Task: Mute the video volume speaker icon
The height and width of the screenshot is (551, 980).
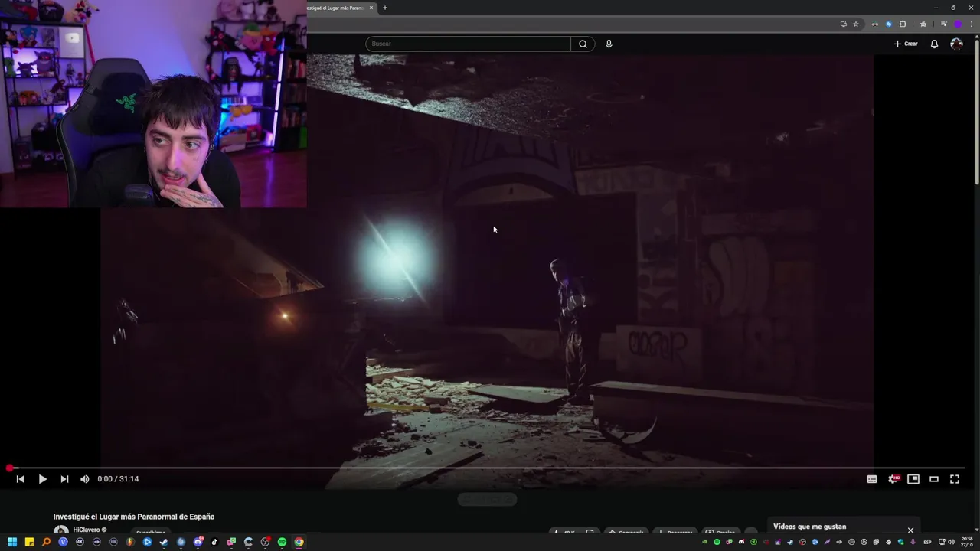Action: [x=84, y=479]
